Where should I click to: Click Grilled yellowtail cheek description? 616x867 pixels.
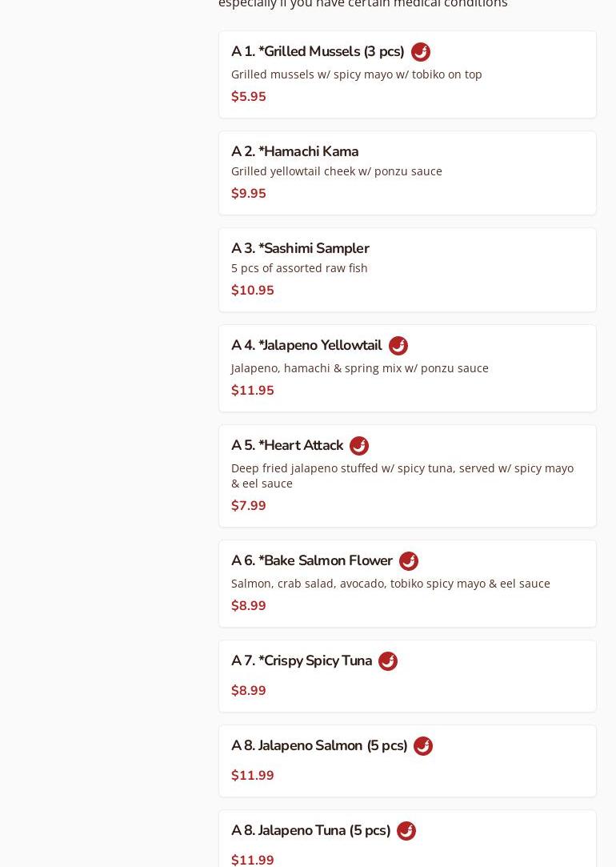point(336,171)
